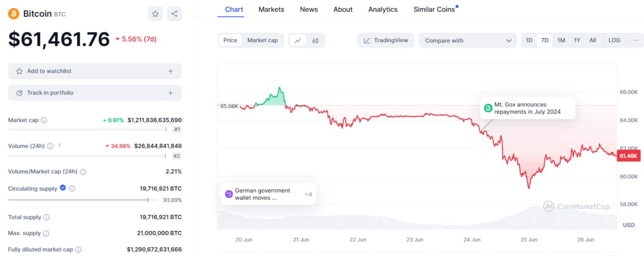Click Track in portfolio button
644x256 pixels.
coord(95,93)
